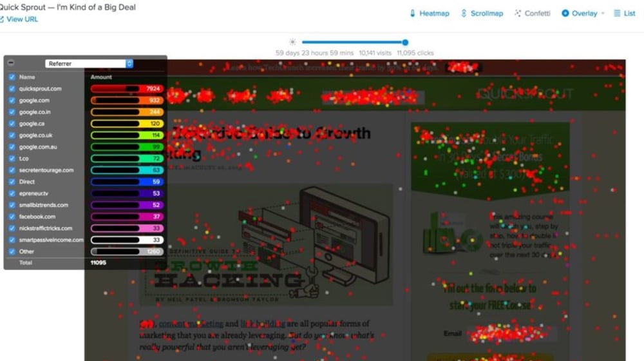Viewport: 644px width, 361px height.
Task: Open the View URL link
Action: pos(22,19)
